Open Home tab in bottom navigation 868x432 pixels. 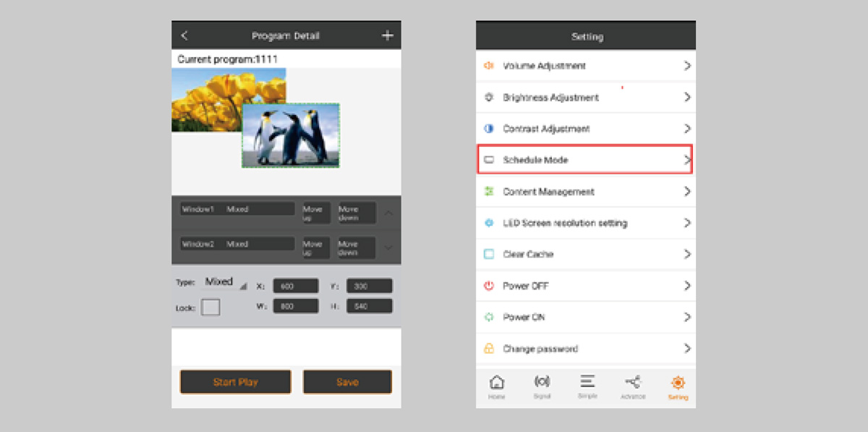tap(497, 386)
